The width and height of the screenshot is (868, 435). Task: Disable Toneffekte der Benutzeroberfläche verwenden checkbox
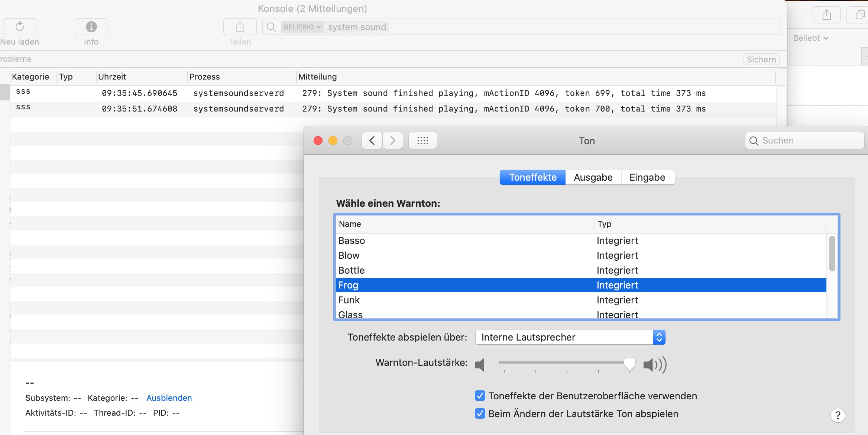click(x=480, y=396)
